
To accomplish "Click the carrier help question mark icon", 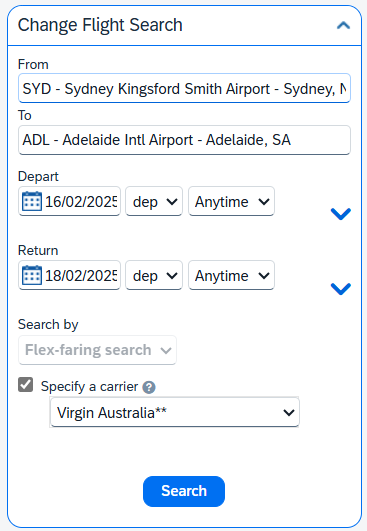I will click(x=149, y=387).
